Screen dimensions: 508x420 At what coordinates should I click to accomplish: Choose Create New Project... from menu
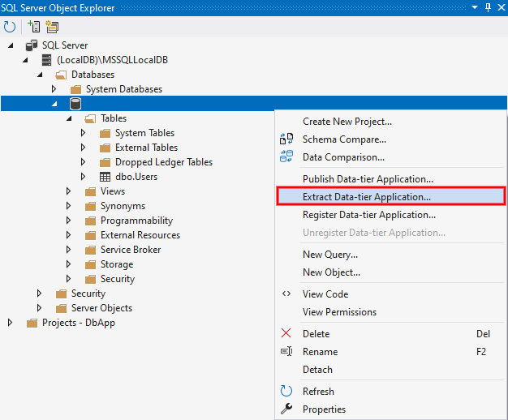[390, 122]
